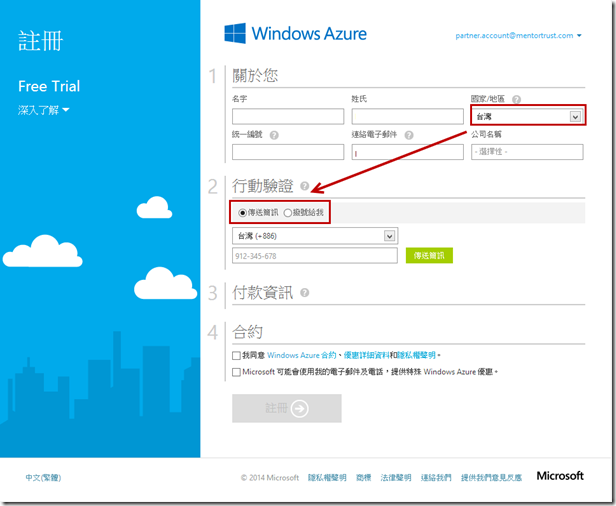Open the footer 連絡我們 link
Image resolution: width=616 pixels, height=506 pixels.
tap(436, 478)
